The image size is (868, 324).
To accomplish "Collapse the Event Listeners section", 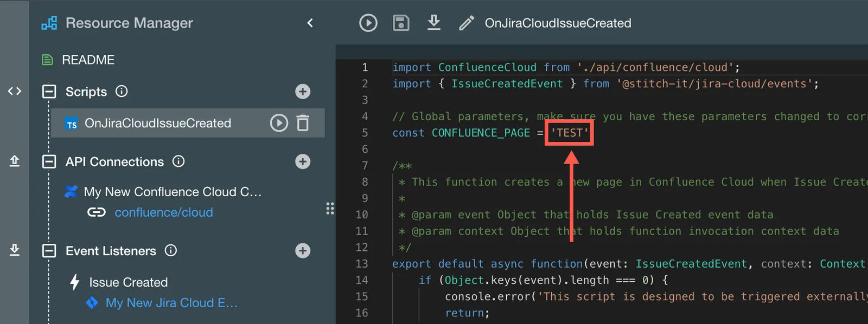I will tap(49, 251).
